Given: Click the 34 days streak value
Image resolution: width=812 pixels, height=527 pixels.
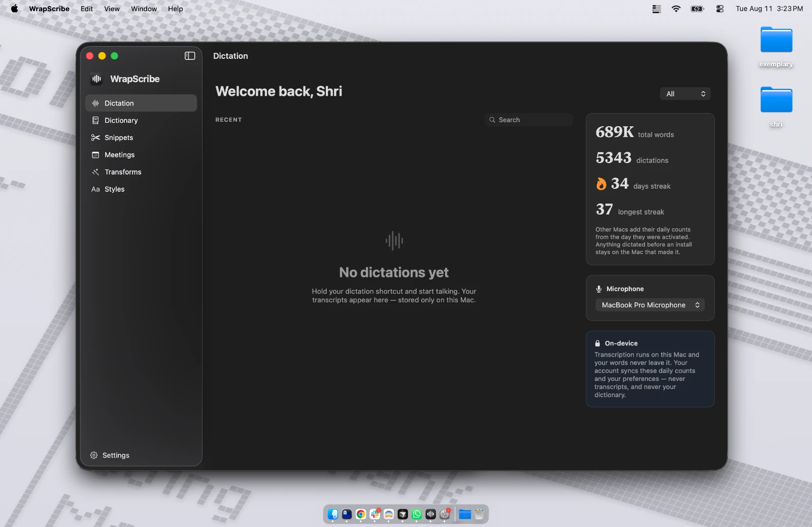Looking at the screenshot, I should [x=620, y=184].
